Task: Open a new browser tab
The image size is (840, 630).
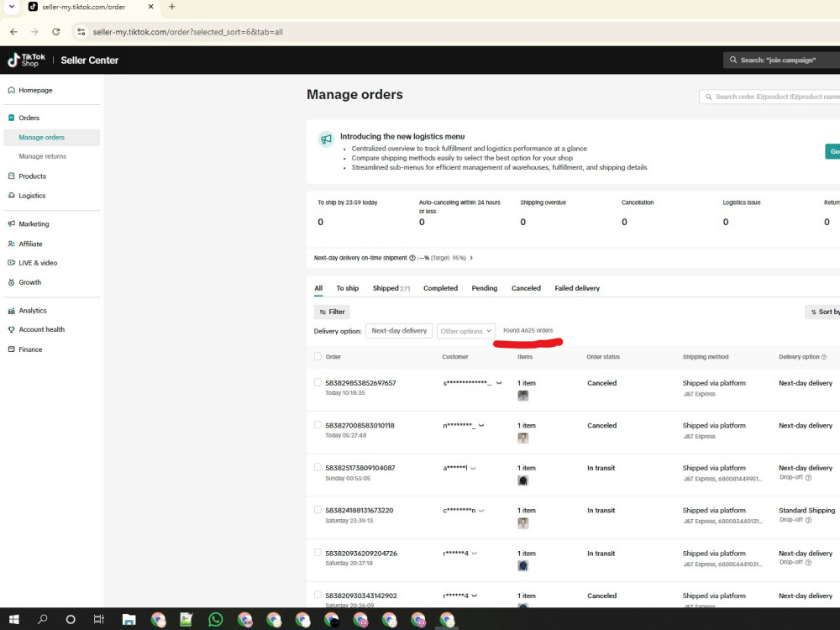Action: tap(172, 7)
